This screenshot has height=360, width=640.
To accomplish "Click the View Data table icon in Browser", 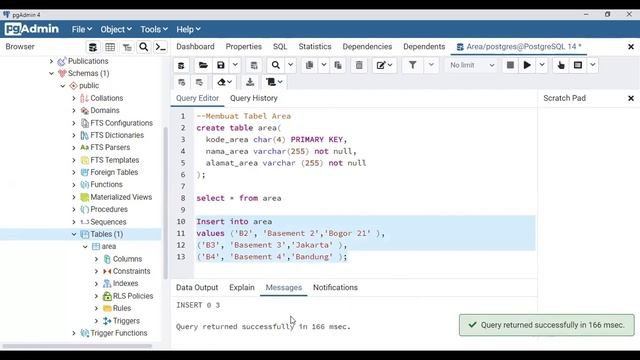I will pos(110,47).
